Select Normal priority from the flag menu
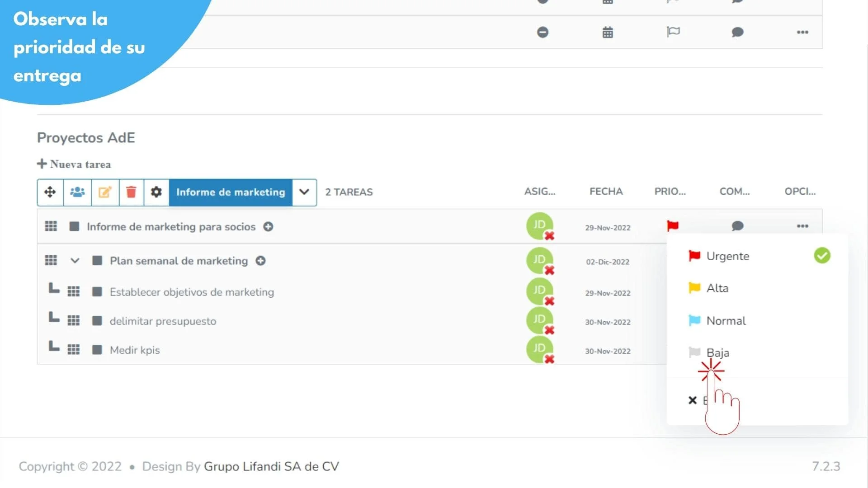 [x=726, y=320]
